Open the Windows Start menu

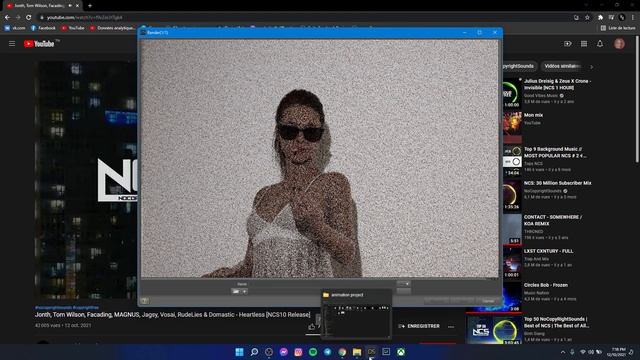(x=240, y=352)
